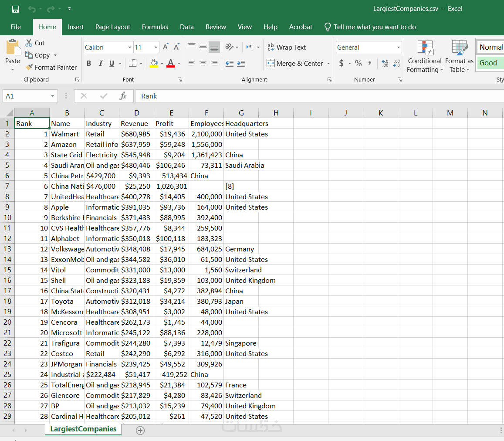Click the Conditional Formatting icon
The height and width of the screenshot is (441, 504).
tap(426, 47)
